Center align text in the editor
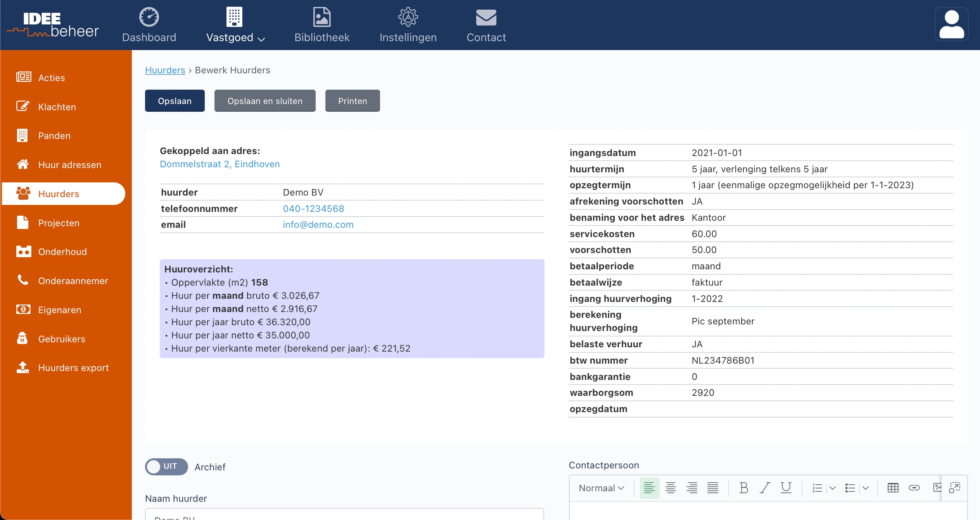The image size is (980, 520). (671, 488)
